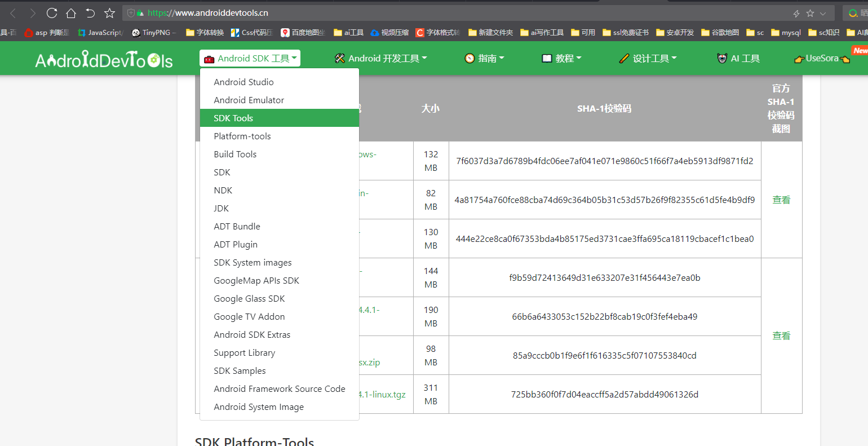
Task: Expand the 指南 dropdown menu
Action: (485, 58)
